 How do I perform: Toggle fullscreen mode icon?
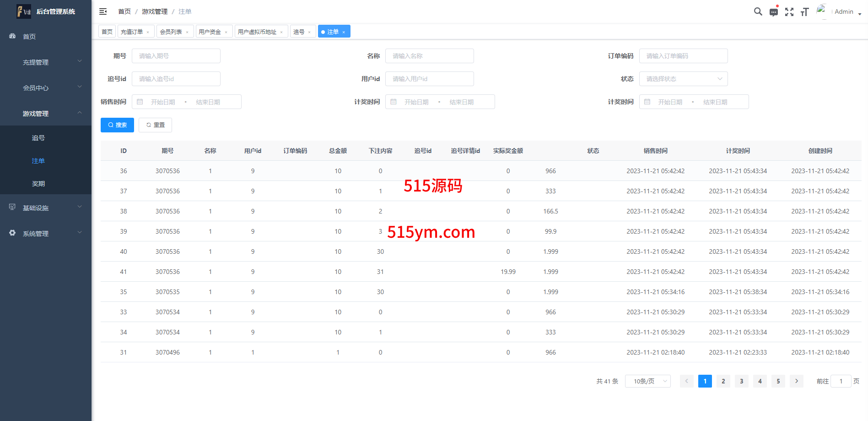pos(789,12)
